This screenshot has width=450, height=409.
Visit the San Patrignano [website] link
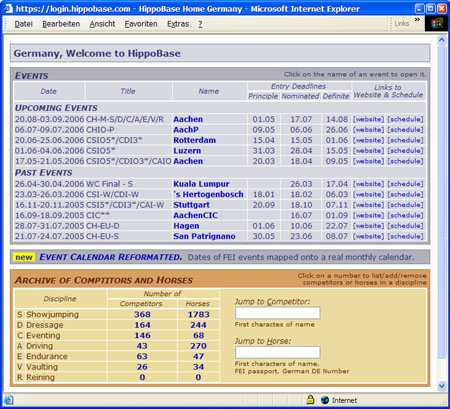[x=368, y=236]
